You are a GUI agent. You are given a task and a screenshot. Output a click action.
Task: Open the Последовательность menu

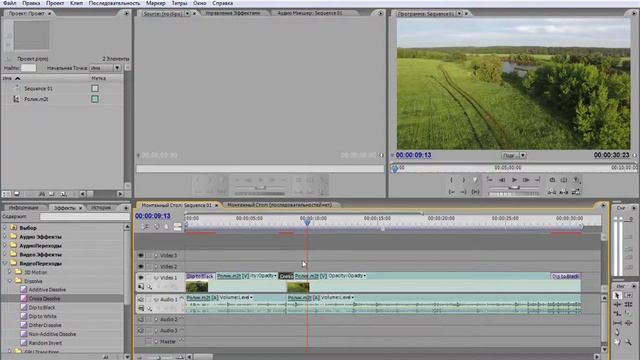pyautogui.click(x=114, y=3)
